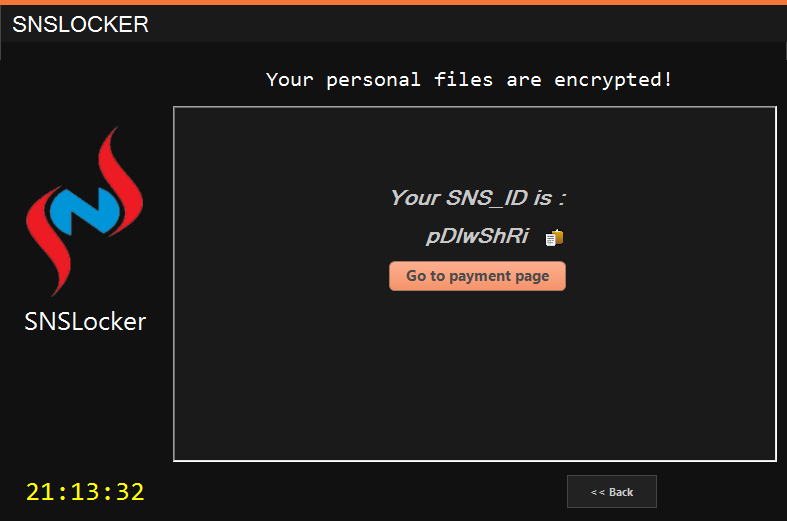Click the yellow 21:13:32 countdown timer

(85, 491)
